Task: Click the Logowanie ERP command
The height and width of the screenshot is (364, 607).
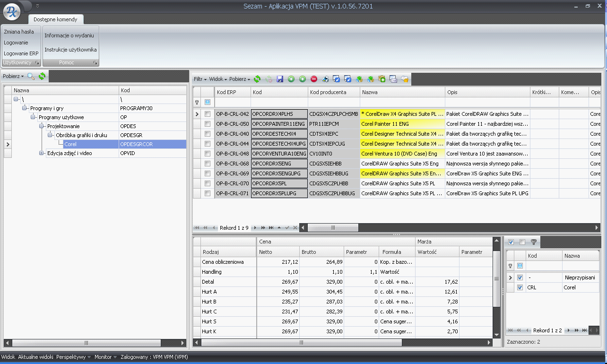Action: (21, 53)
